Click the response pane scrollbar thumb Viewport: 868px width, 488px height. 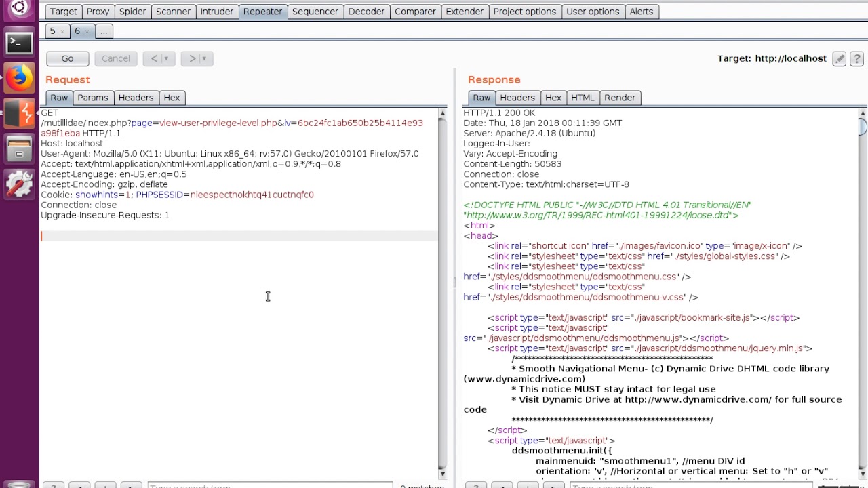pyautogui.click(x=863, y=126)
